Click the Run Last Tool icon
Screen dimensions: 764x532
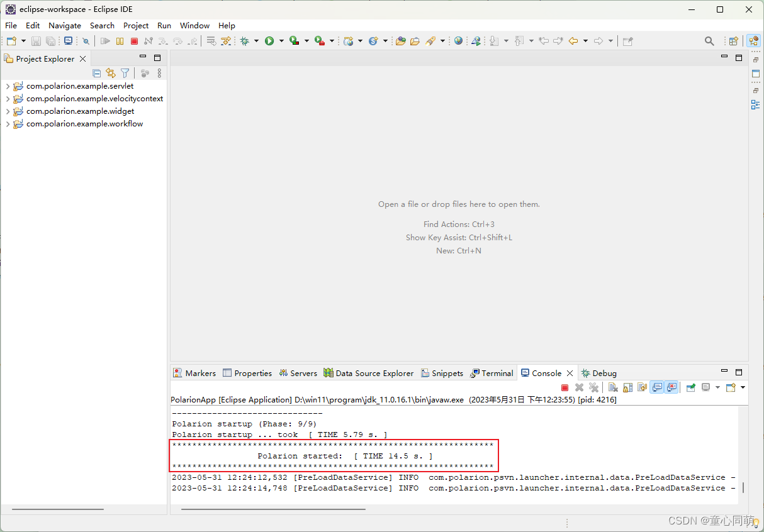click(320, 41)
